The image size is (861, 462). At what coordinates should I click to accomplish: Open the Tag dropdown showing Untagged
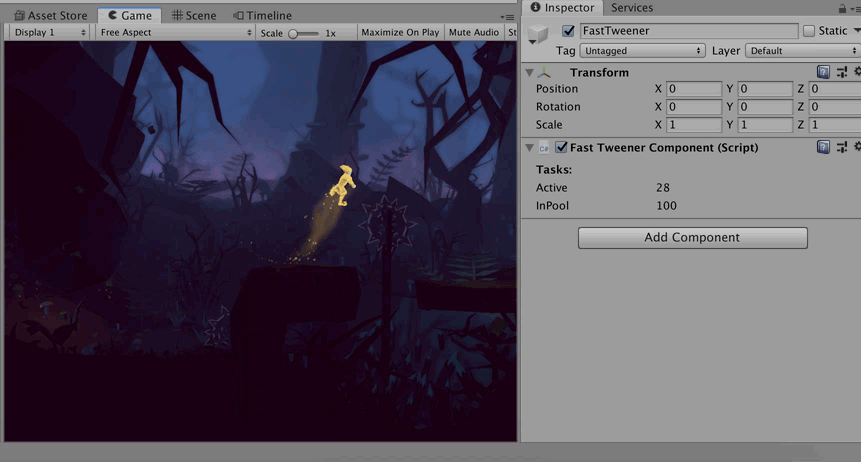tap(642, 51)
